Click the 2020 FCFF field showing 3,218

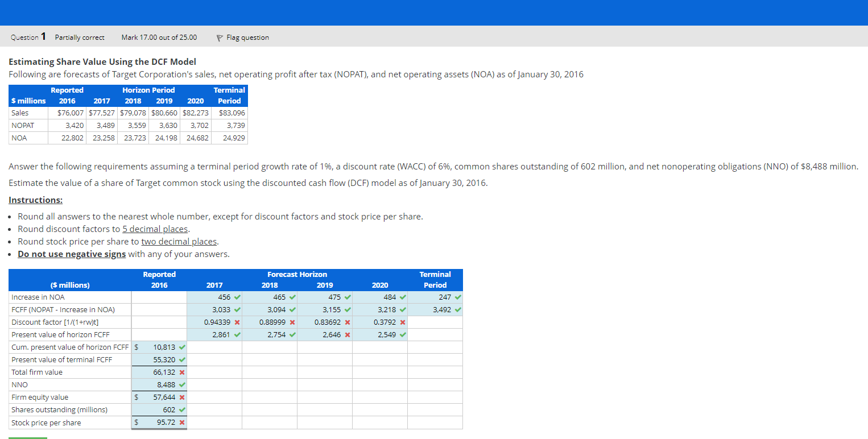click(x=380, y=309)
